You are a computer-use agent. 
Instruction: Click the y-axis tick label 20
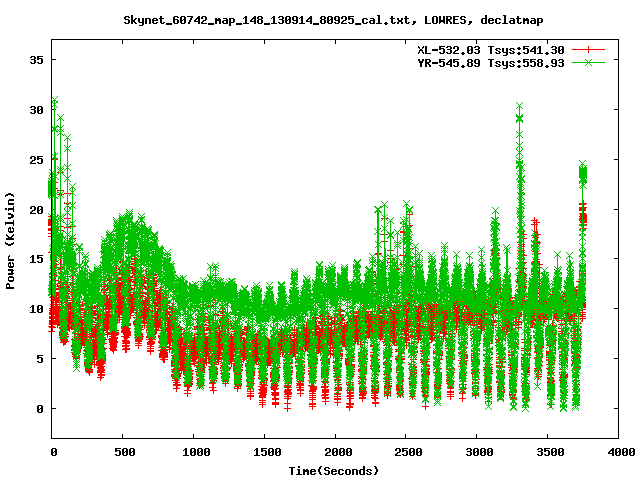(36, 209)
